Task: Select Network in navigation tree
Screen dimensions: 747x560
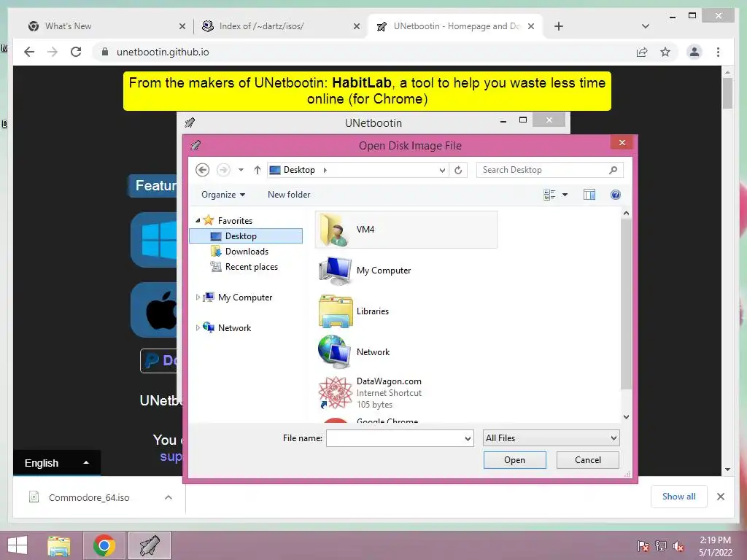Action: pos(234,327)
